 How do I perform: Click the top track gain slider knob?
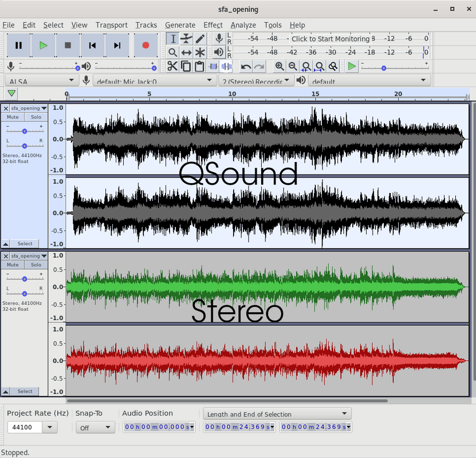[25, 131]
